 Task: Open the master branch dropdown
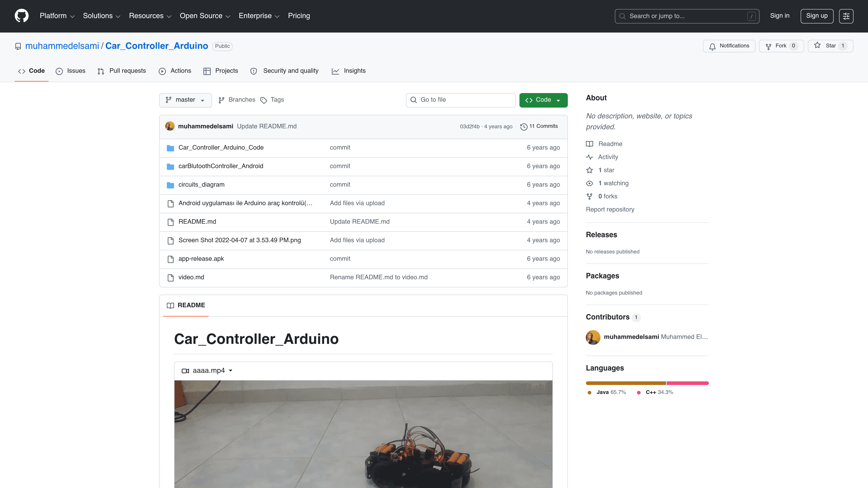point(185,100)
